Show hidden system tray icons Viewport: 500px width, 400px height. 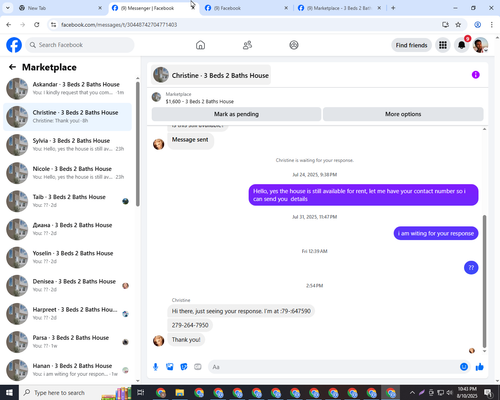(412, 393)
